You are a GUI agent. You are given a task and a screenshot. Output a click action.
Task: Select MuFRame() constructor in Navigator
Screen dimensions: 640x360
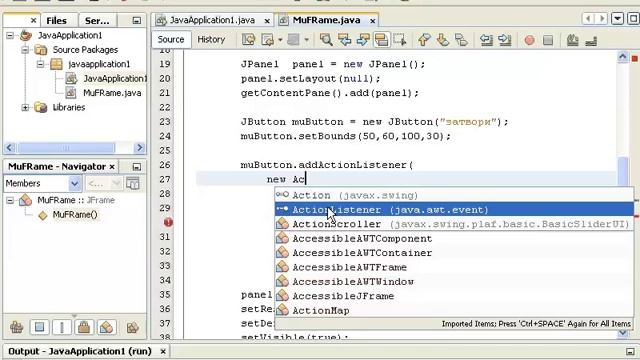tap(75, 215)
